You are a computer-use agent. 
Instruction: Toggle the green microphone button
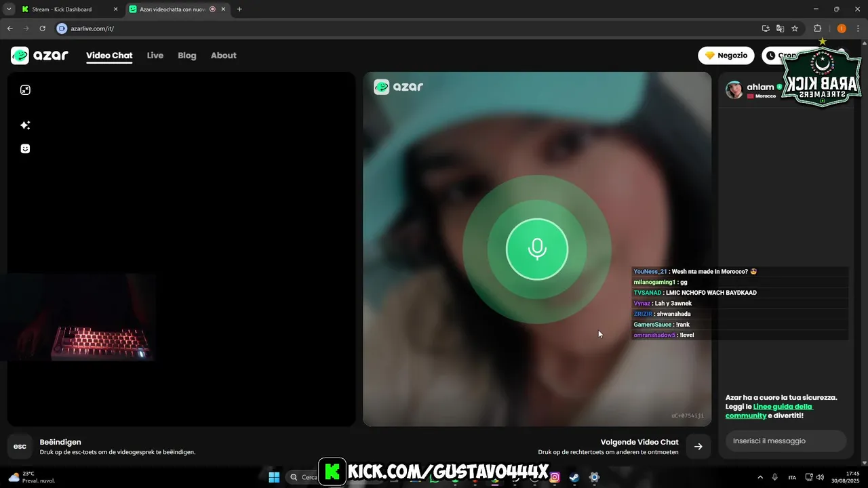coord(537,249)
